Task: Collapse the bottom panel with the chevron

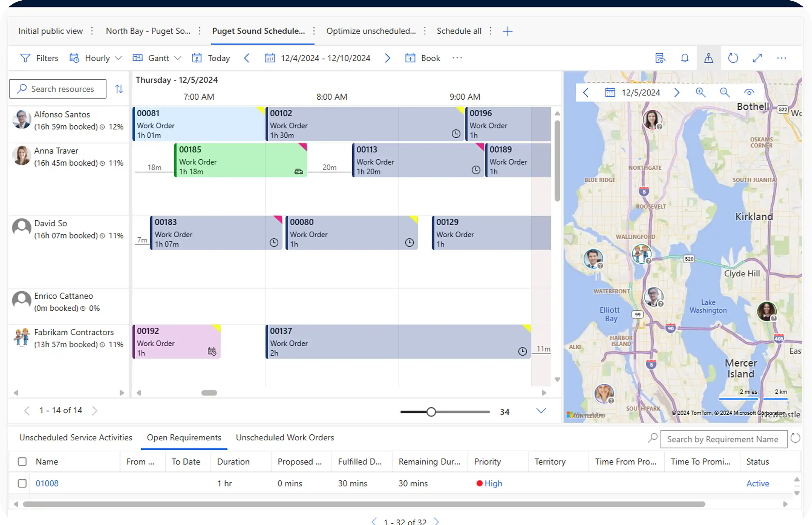Action: coord(541,411)
